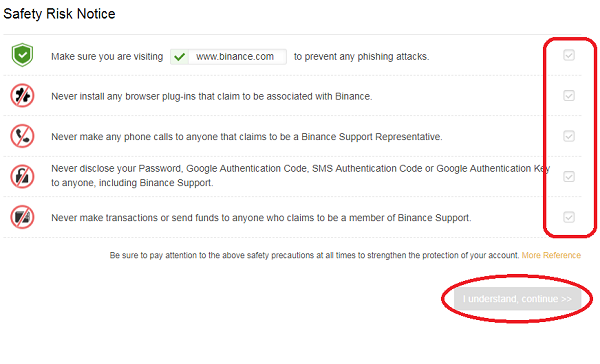Click the no transactions wallet warning icon
This screenshot has height=364, width=600.
tap(22, 217)
